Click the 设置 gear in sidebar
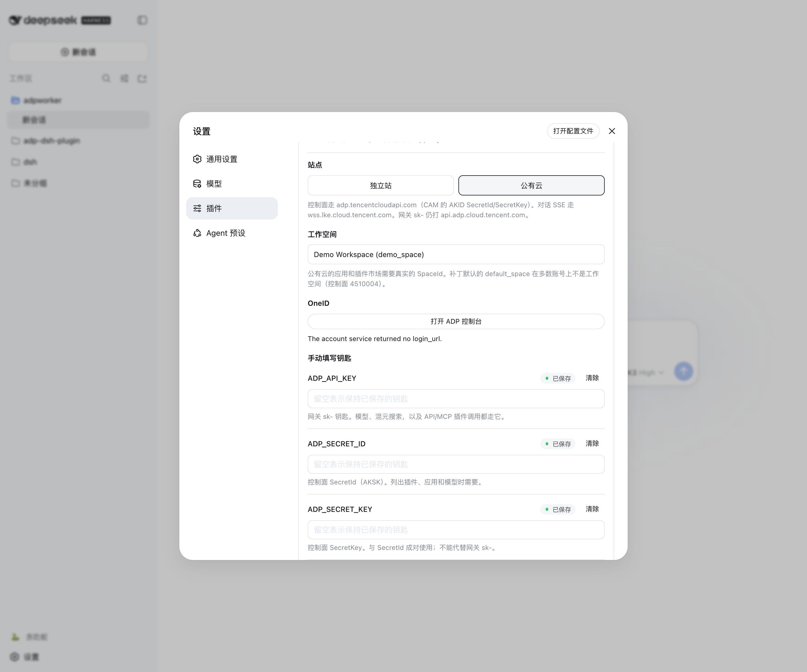 pos(15,657)
